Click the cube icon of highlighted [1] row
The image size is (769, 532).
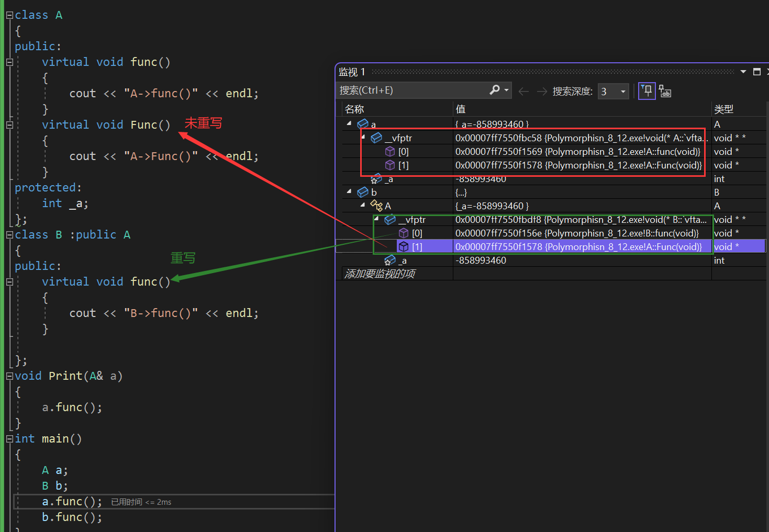[404, 246]
